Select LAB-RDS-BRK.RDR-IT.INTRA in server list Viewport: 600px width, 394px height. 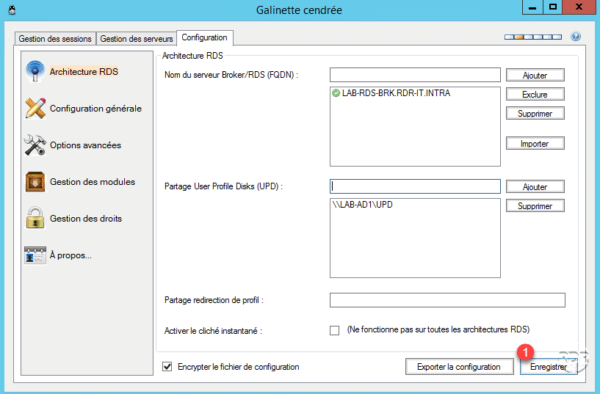click(x=396, y=93)
